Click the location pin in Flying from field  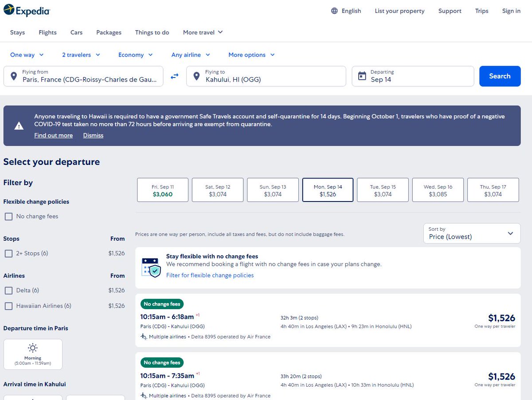(14, 76)
